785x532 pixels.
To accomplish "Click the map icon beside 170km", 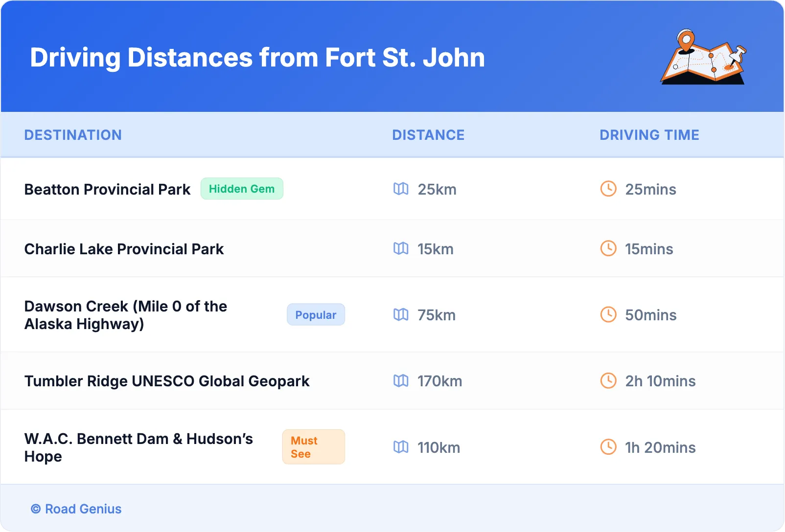I will tap(401, 380).
